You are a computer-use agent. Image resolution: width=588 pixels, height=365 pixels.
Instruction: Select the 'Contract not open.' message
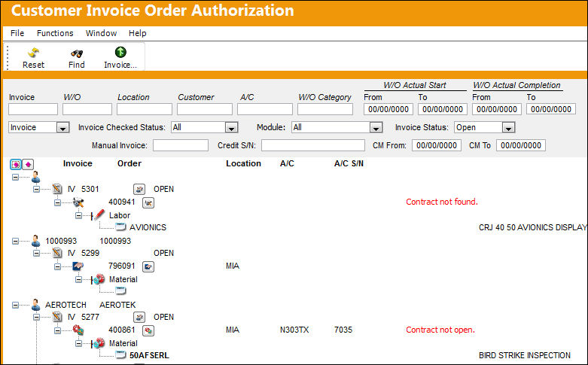click(440, 330)
